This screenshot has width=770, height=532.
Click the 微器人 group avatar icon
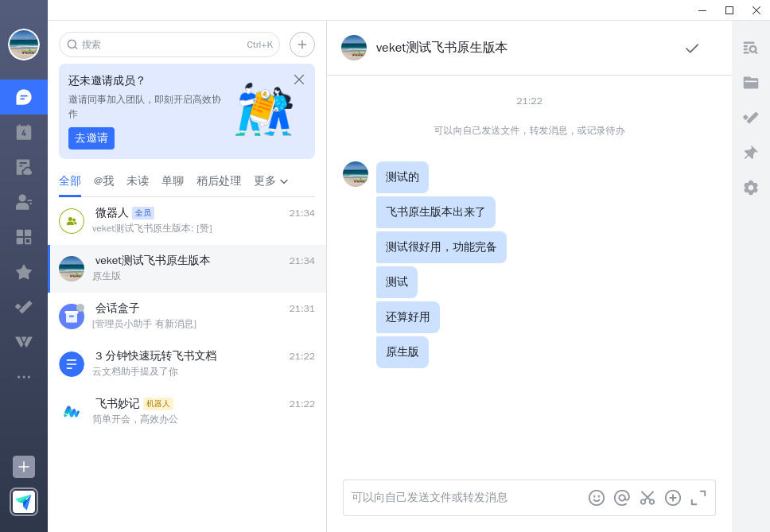click(72, 221)
